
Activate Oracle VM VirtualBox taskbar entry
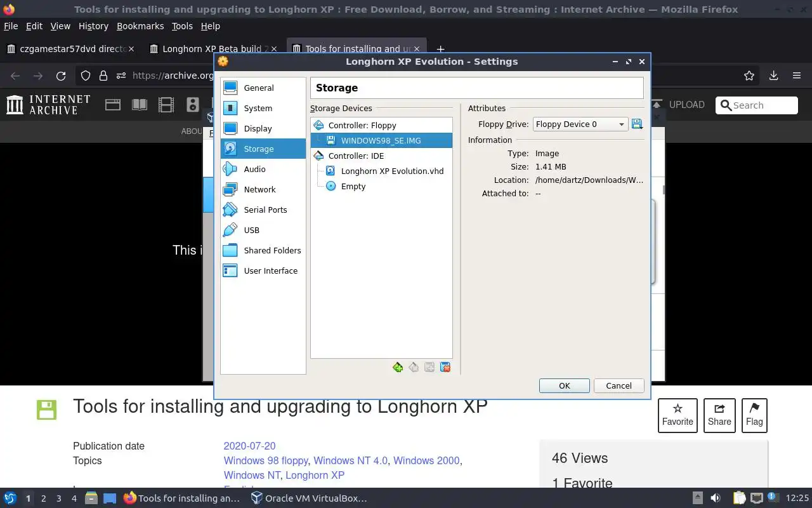310,498
